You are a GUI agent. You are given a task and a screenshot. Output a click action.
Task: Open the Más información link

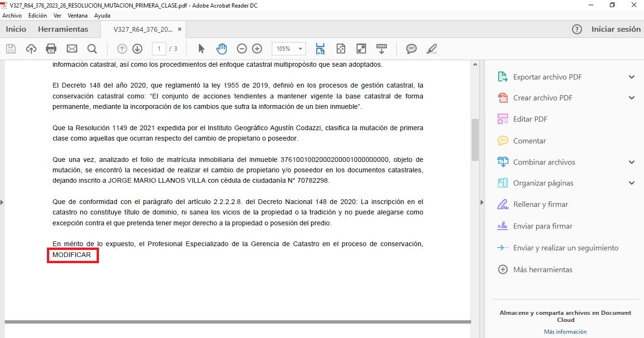point(565,332)
